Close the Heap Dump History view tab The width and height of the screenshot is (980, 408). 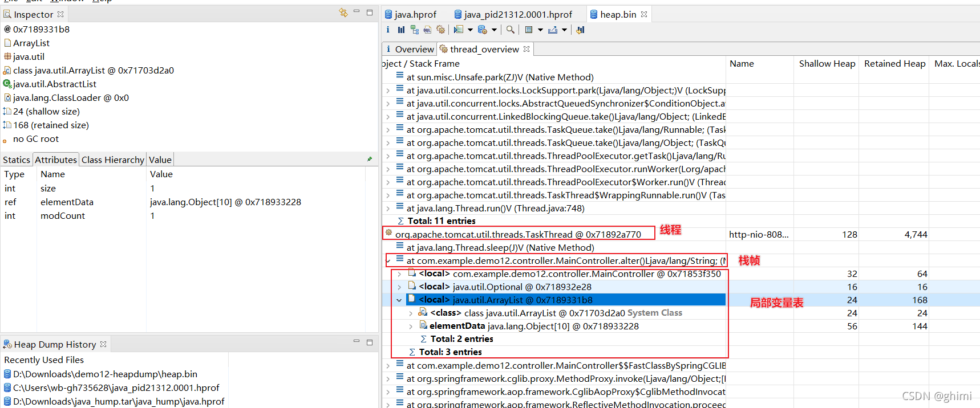pyautogui.click(x=103, y=344)
